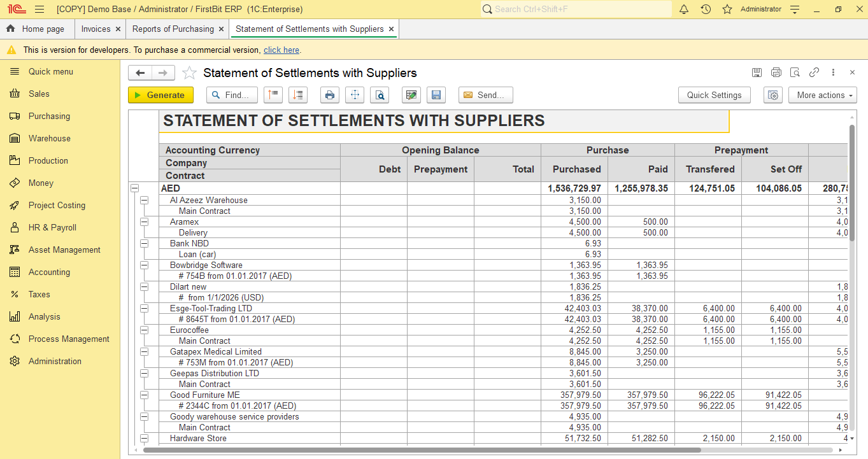The image size is (868, 459).
Task: Click the vertical scrollbar of the report
Action: pyautogui.click(x=852, y=183)
